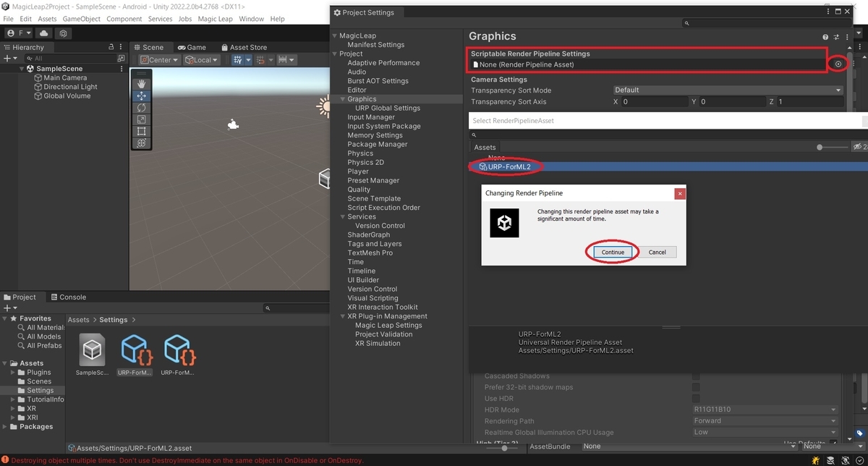
Task: Collapse XR Plug-in Management settings group
Action: (343, 316)
